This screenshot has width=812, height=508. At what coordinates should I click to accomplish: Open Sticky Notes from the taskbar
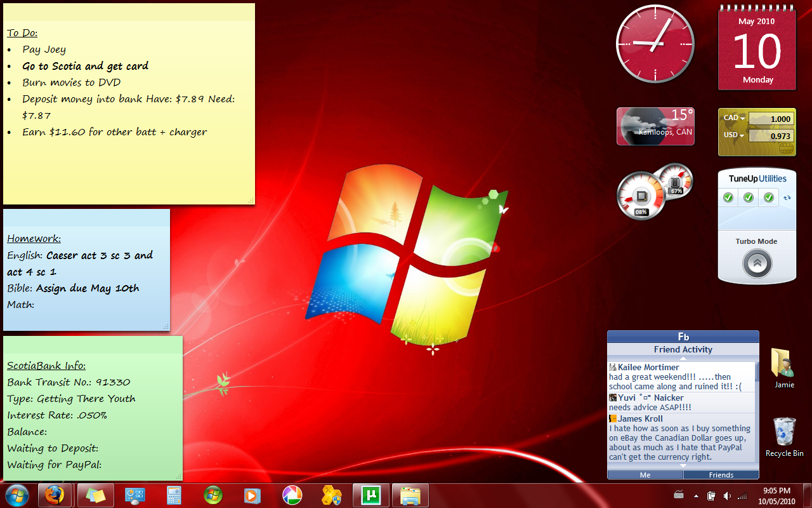tap(95, 495)
